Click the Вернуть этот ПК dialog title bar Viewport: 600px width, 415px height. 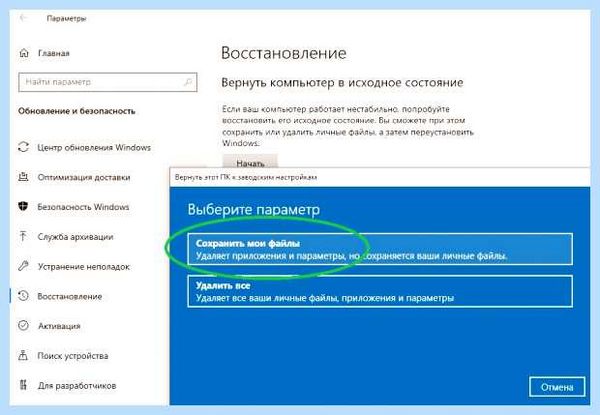380,177
